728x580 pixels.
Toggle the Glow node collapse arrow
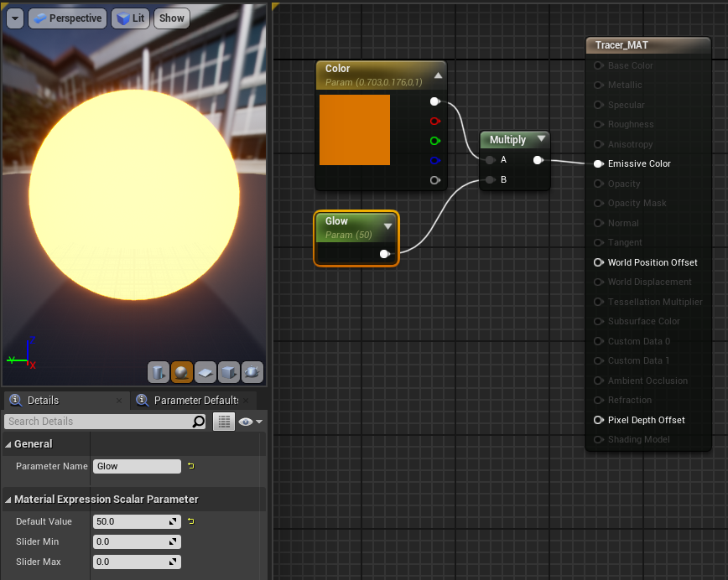(x=388, y=226)
